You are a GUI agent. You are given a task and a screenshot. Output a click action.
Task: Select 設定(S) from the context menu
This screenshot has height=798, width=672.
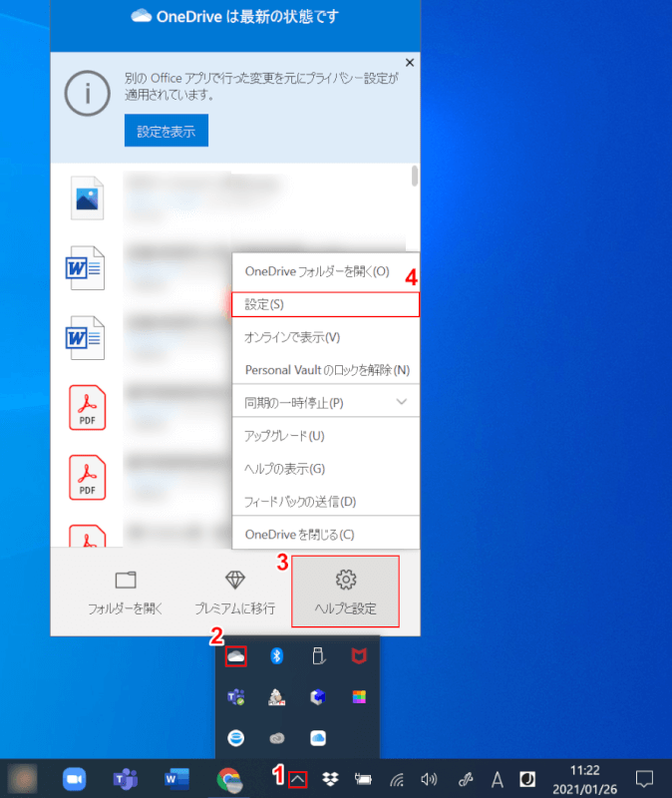[x=325, y=304]
